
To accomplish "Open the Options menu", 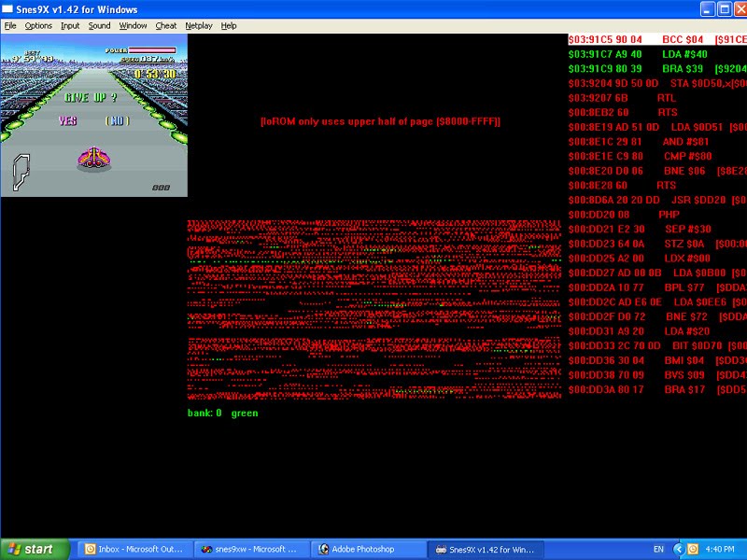I will [x=38, y=26].
